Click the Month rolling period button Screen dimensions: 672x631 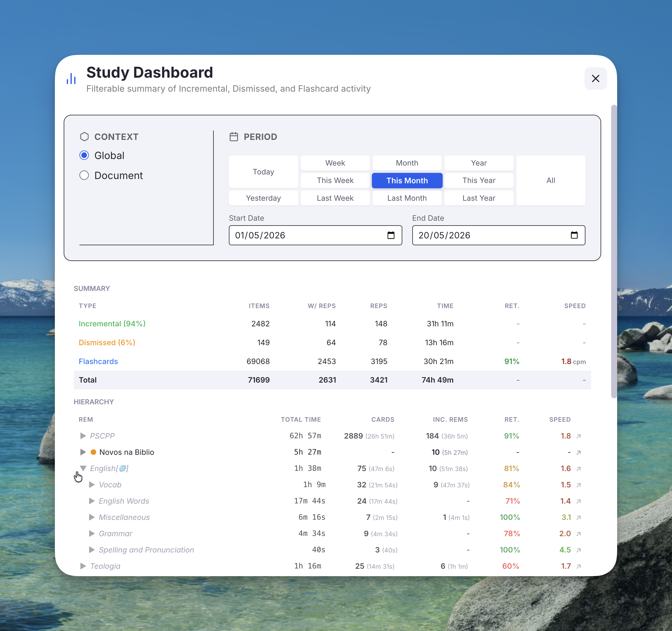click(x=407, y=163)
